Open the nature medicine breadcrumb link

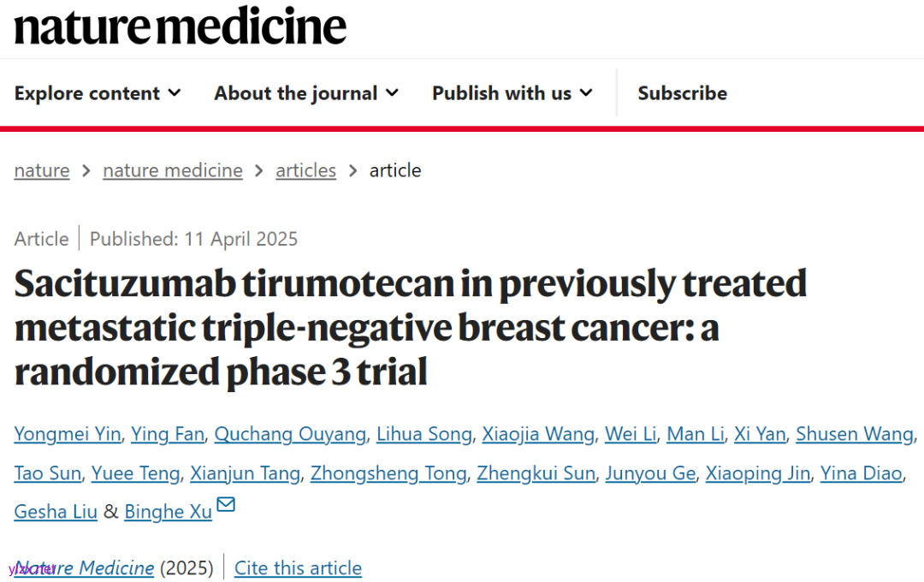[173, 170]
